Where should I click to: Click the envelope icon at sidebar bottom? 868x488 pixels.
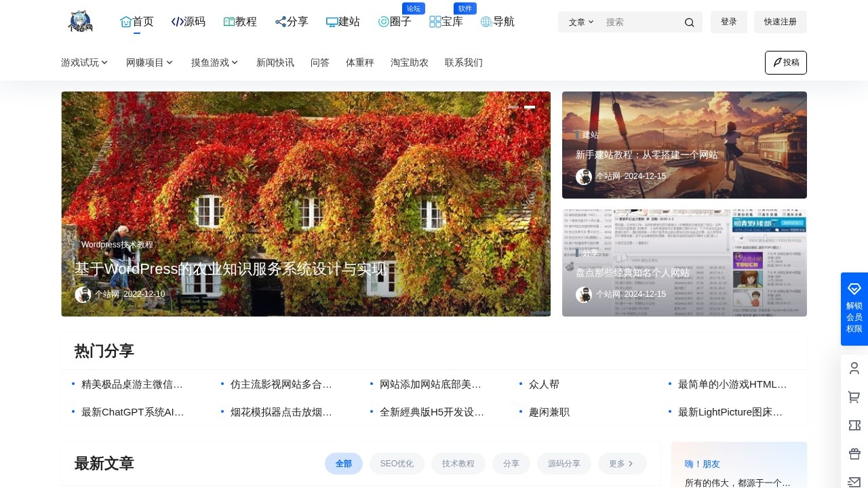tap(854, 482)
